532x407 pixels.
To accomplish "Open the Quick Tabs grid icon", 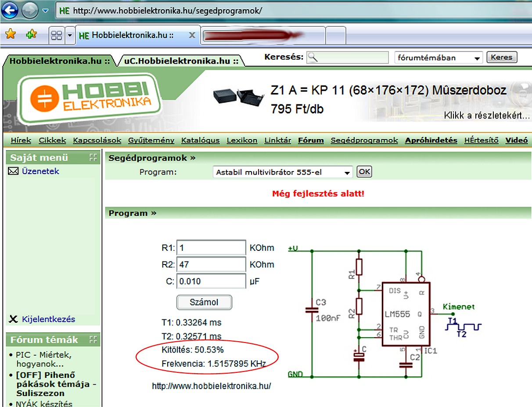I will pyautogui.click(x=57, y=35).
